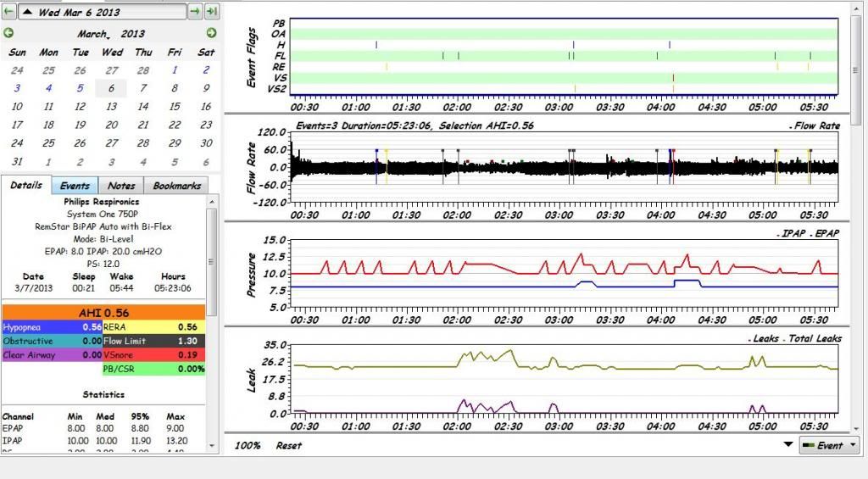
Task: Click the PB/CSR index cell
Action: point(154,369)
